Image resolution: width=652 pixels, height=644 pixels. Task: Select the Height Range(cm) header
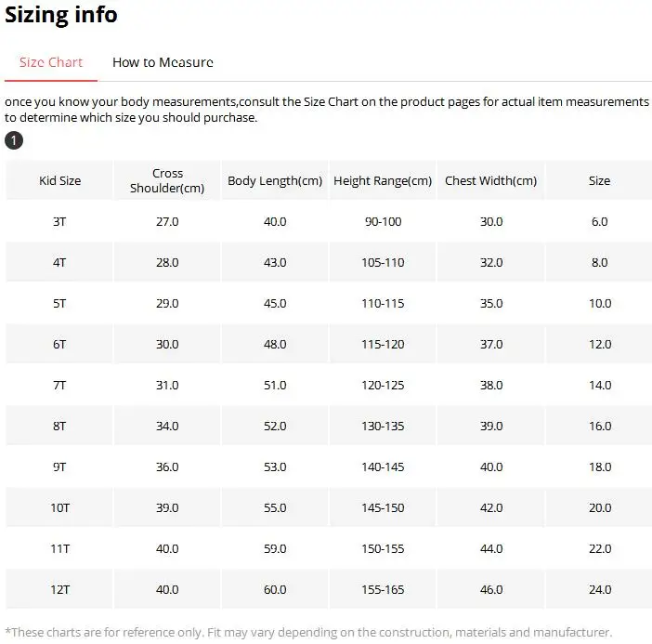point(383,180)
